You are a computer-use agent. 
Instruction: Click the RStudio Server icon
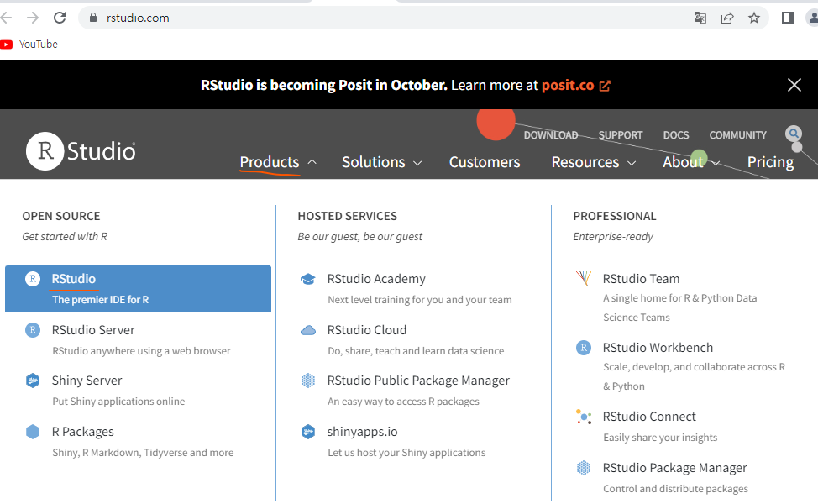(x=33, y=330)
